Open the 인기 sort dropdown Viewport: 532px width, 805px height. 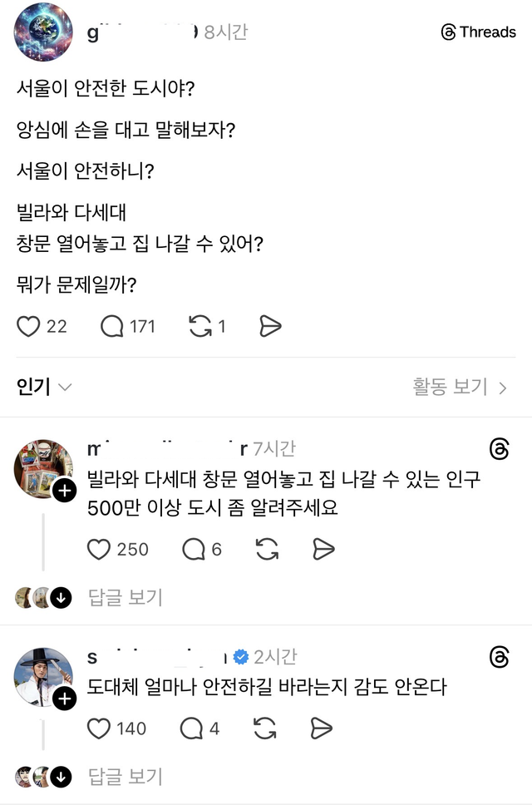click(39, 386)
